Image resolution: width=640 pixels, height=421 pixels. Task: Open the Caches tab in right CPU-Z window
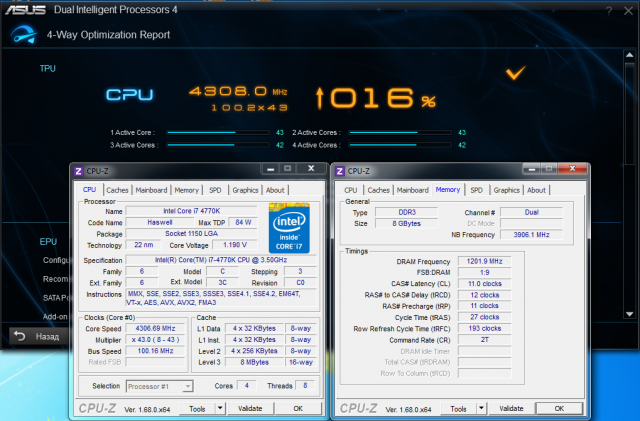click(x=378, y=190)
